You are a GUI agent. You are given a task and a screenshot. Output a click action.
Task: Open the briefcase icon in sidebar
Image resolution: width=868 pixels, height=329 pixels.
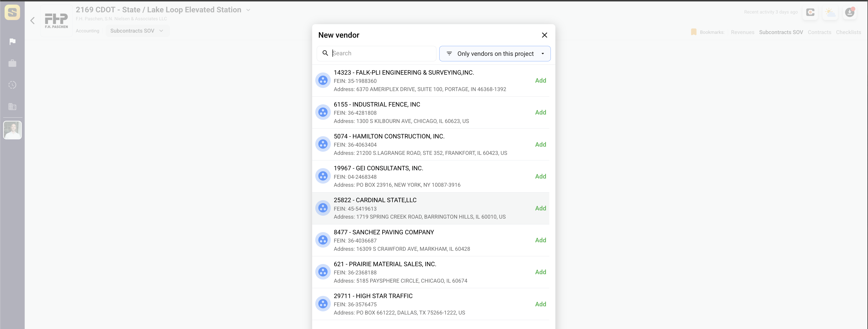(13, 63)
